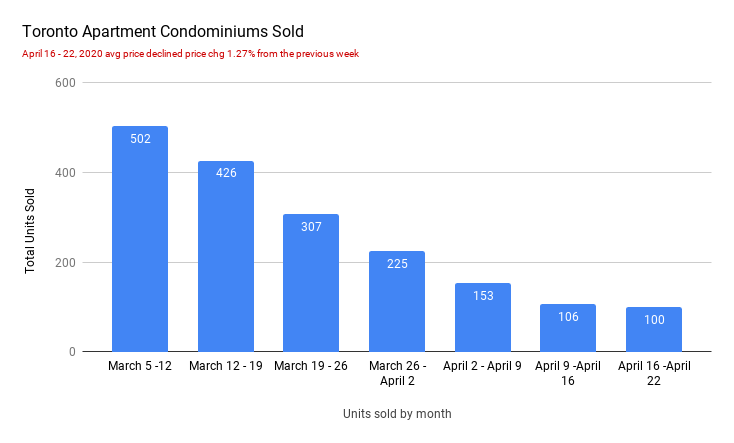
Task: Click the 'Units sold by month' axis title
Action: pos(397,414)
